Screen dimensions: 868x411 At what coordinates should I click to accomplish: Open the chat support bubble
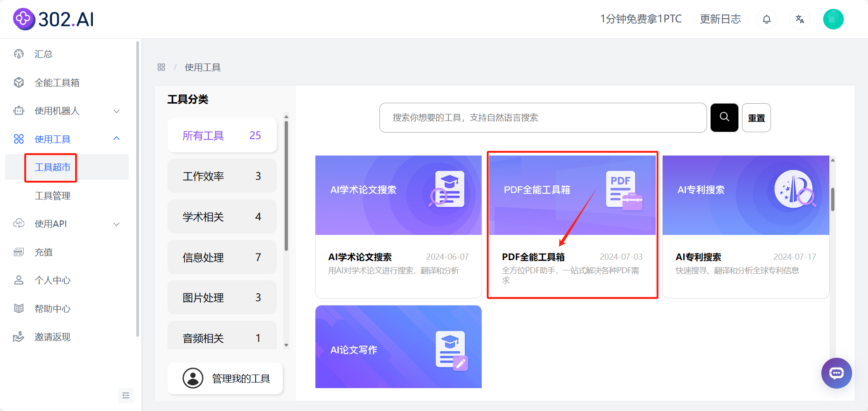pos(837,373)
